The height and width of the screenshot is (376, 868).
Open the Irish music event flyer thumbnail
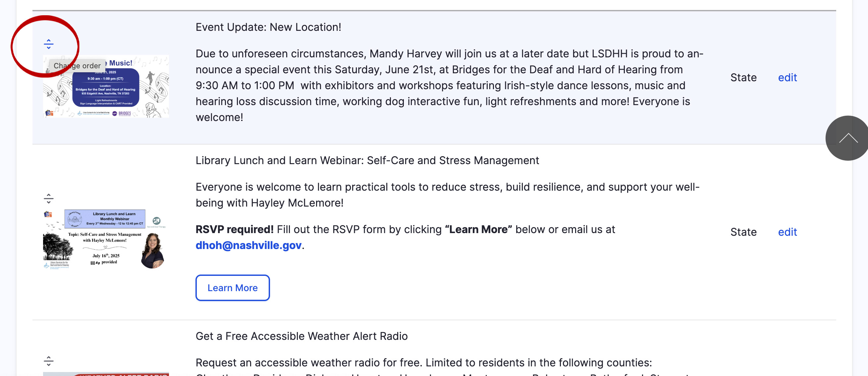click(x=106, y=86)
